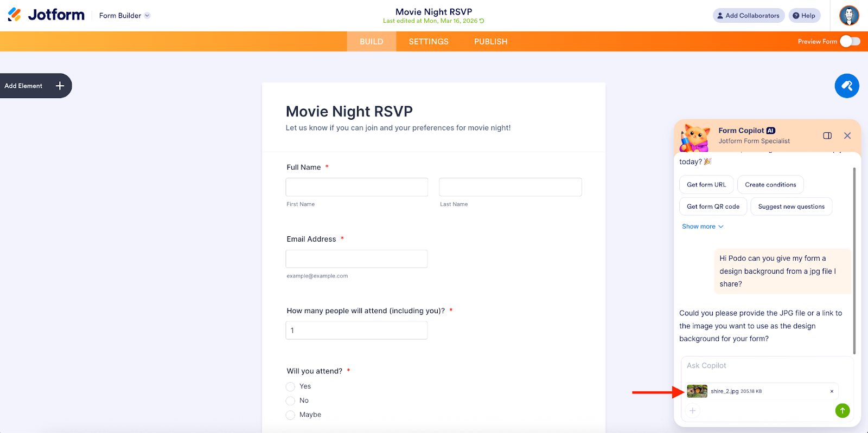Screen dimensions: 868x433
Task: Click the Full Name field label
Action: click(x=304, y=167)
